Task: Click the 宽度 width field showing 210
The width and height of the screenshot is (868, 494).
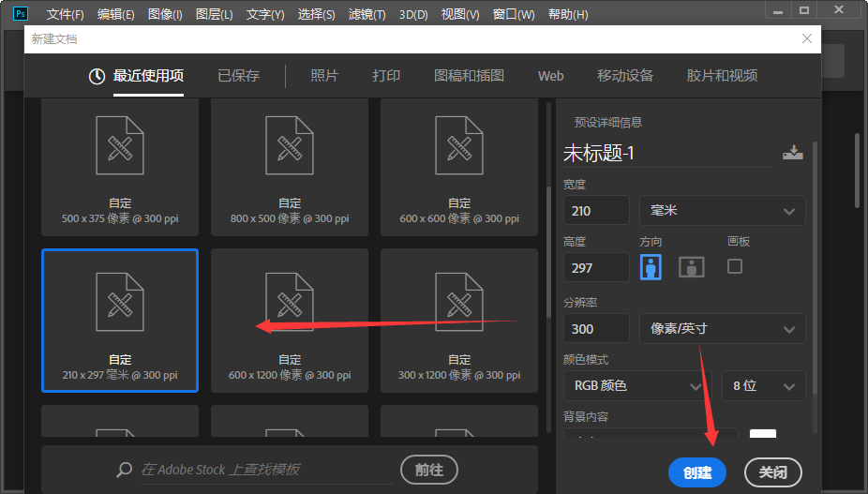Action: tap(596, 211)
